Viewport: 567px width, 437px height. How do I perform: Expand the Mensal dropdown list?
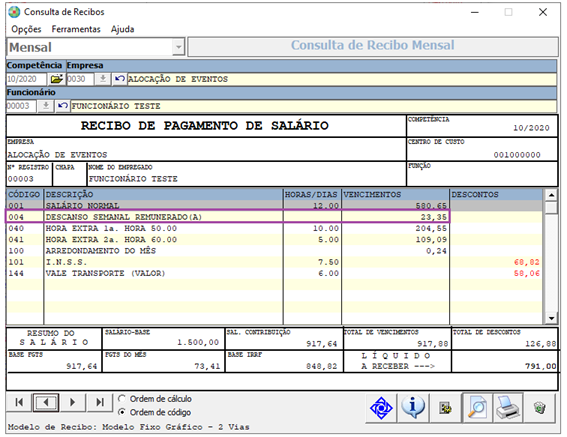178,47
